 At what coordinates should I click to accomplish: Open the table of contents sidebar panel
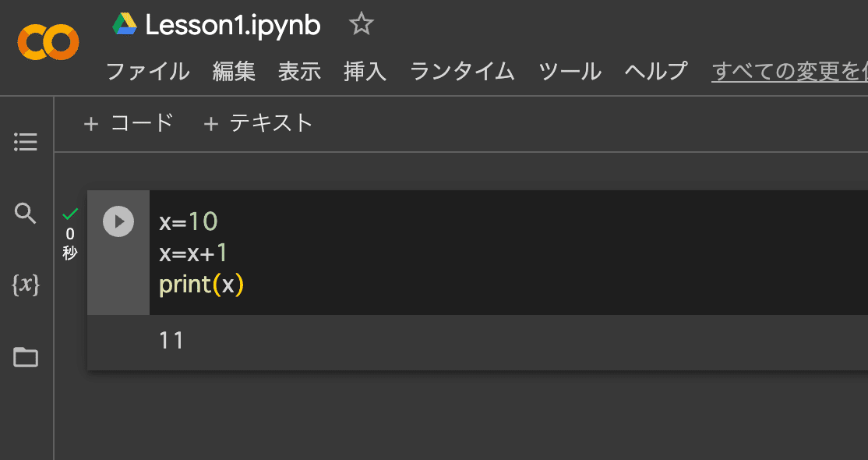tap(24, 142)
